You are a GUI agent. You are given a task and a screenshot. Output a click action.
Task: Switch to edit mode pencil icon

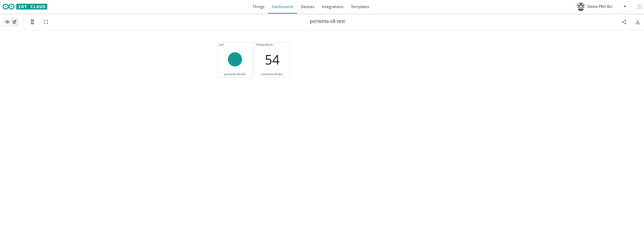[x=14, y=22]
